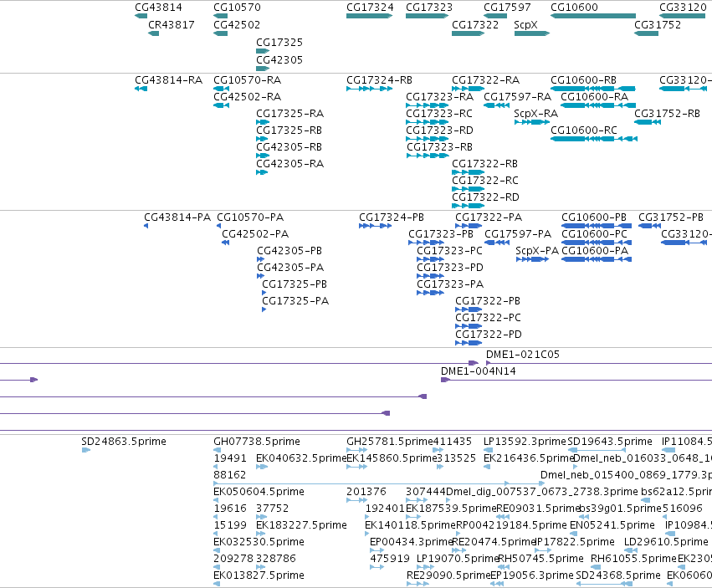Select the DME1-004N14 clone label
The width and height of the screenshot is (712, 588).
[x=478, y=371]
